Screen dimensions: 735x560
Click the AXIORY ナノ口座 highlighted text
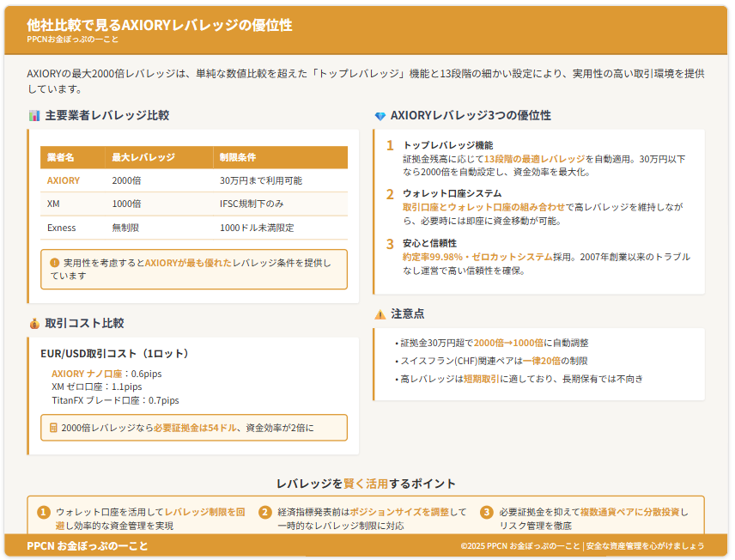87,374
